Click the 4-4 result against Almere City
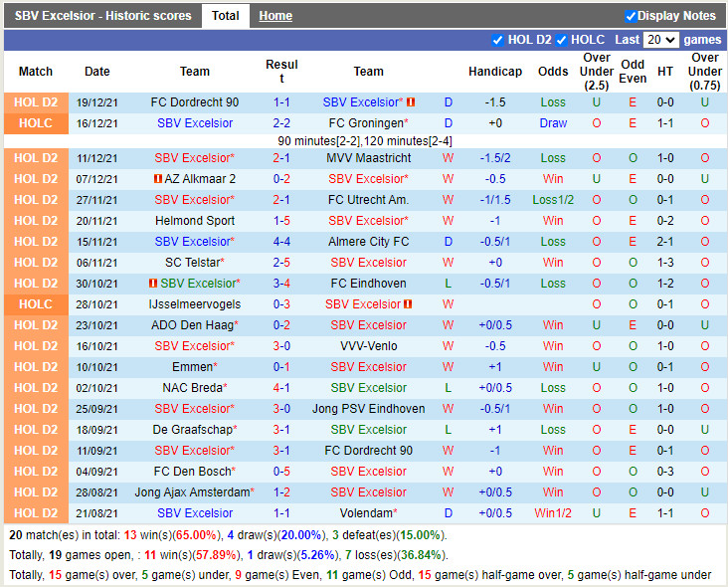 point(281,242)
